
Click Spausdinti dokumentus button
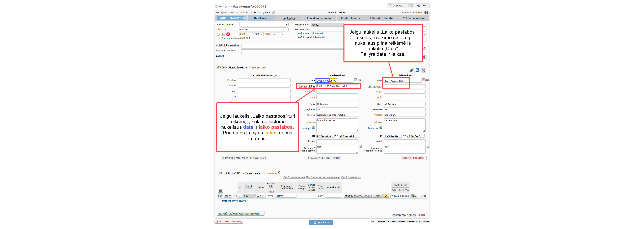pos(324,158)
